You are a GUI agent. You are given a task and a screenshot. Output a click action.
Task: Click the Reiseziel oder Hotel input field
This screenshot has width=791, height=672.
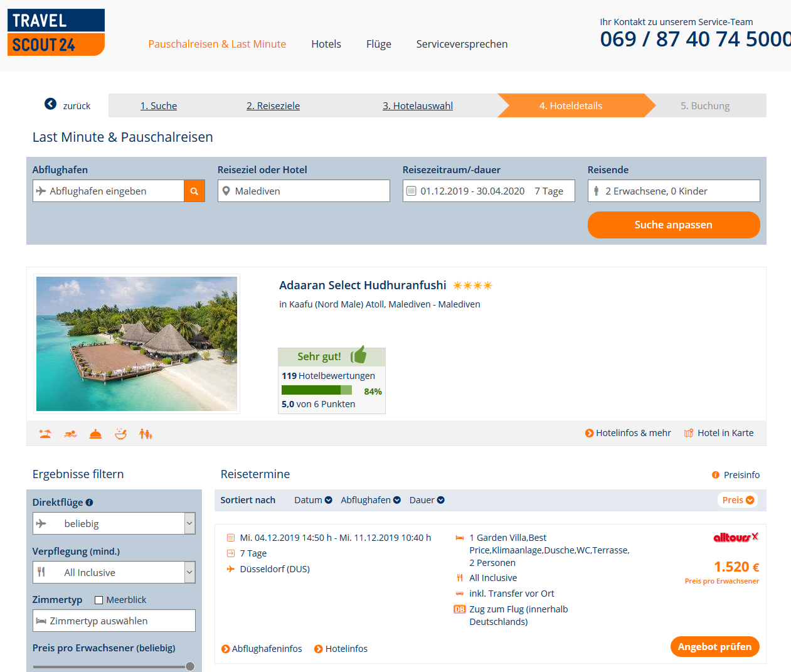(x=304, y=191)
